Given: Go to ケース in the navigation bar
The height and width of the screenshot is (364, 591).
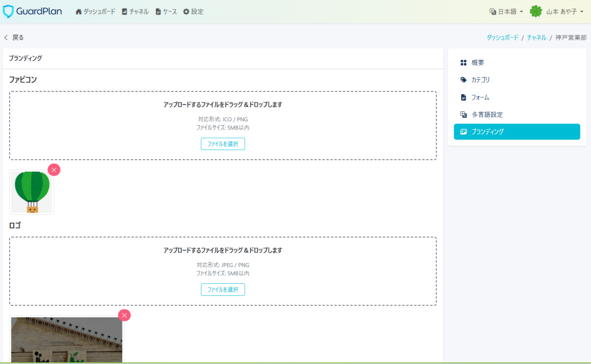Looking at the screenshot, I should [166, 12].
